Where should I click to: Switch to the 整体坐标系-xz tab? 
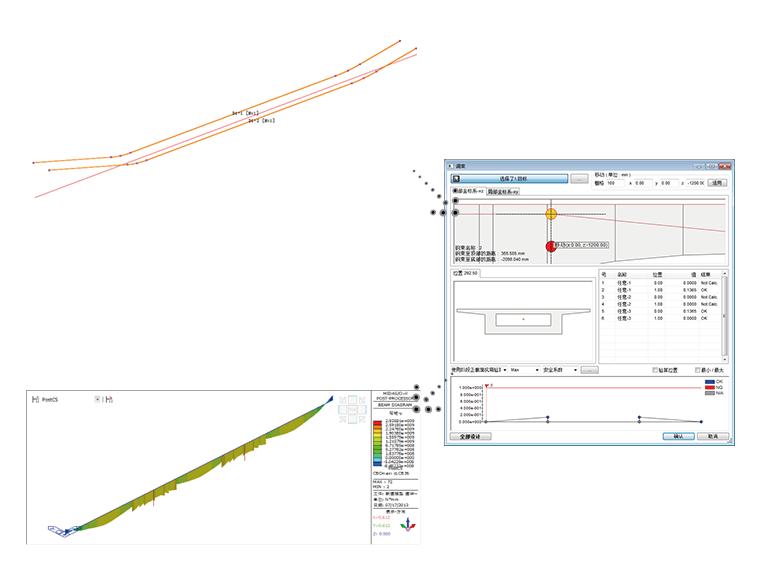pyautogui.click(x=468, y=191)
